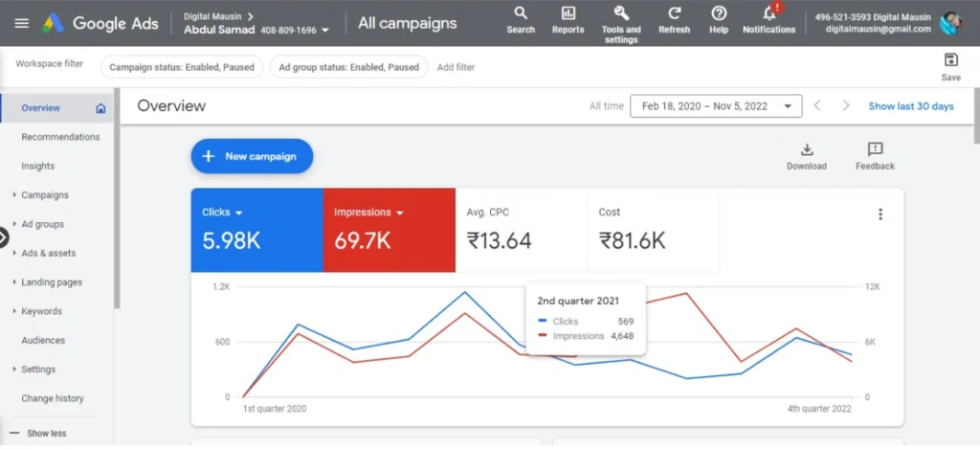The image size is (980, 449).
Task: Open chart's three-dot more options menu
Action: click(880, 214)
